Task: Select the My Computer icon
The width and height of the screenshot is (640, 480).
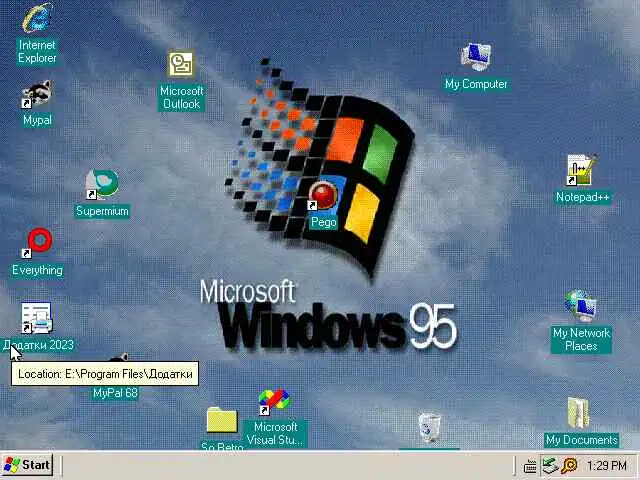Action: tap(476, 57)
